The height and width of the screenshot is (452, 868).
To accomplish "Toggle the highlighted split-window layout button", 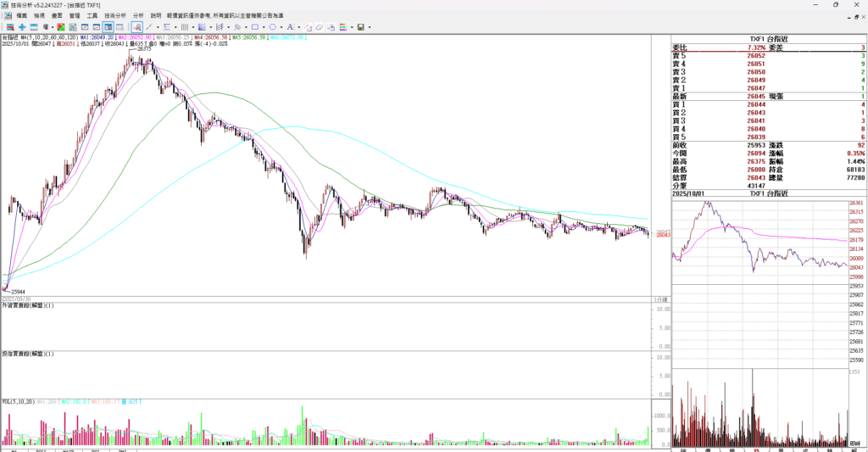I will (x=108, y=27).
